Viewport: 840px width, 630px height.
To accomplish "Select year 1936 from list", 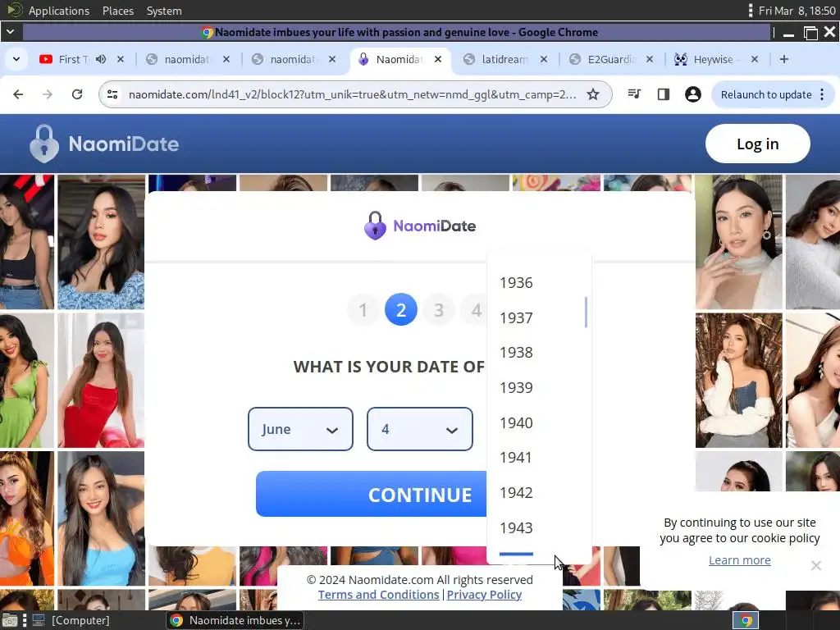I will point(539,282).
